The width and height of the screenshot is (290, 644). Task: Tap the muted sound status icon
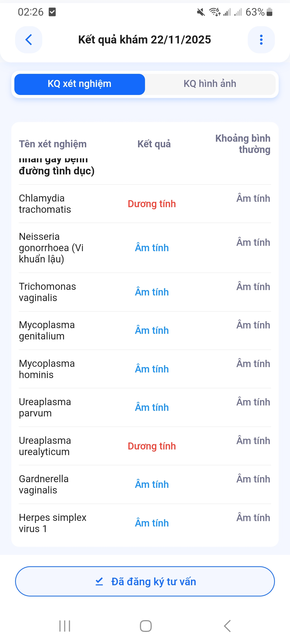[201, 12]
